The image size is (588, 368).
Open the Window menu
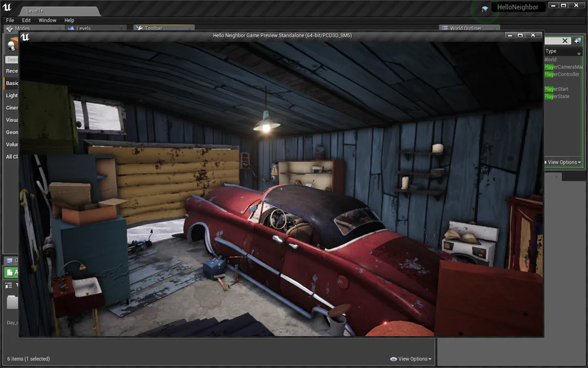coord(47,20)
